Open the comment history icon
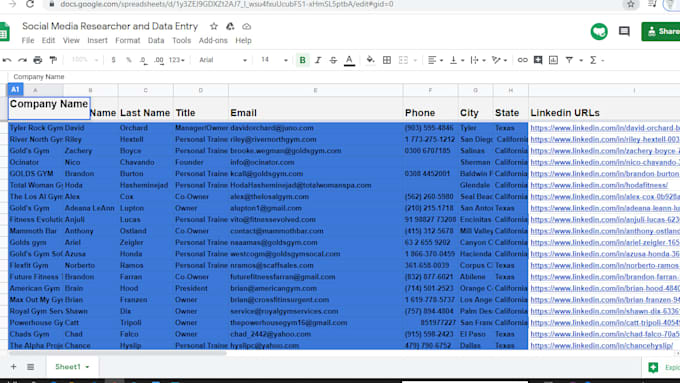The height and width of the screenshot is (383, 680). click(624, 31)
